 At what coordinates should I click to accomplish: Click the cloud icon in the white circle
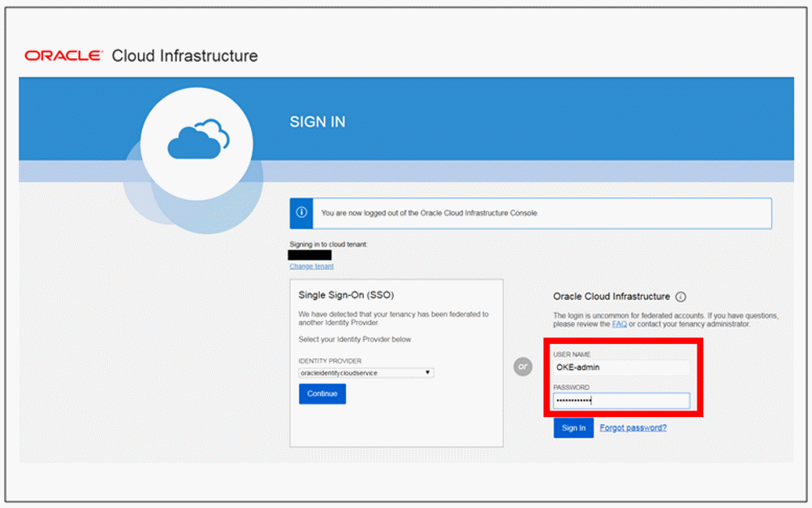click(198, 139)
